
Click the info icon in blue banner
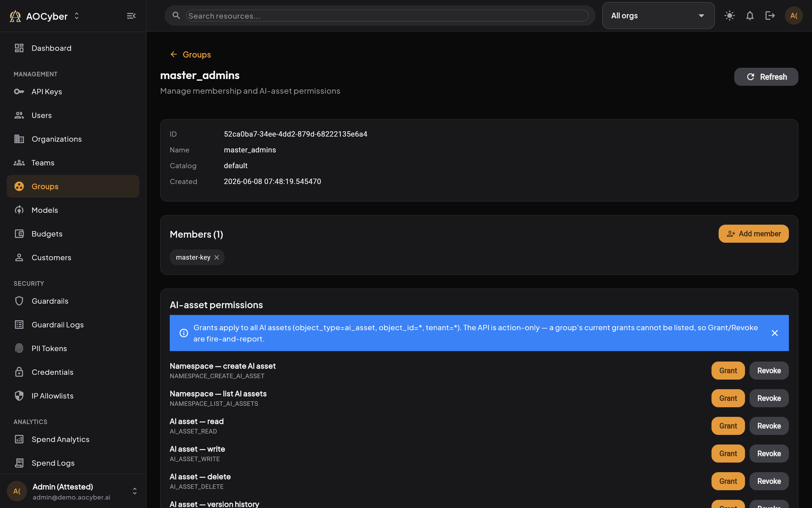[184, 333]
